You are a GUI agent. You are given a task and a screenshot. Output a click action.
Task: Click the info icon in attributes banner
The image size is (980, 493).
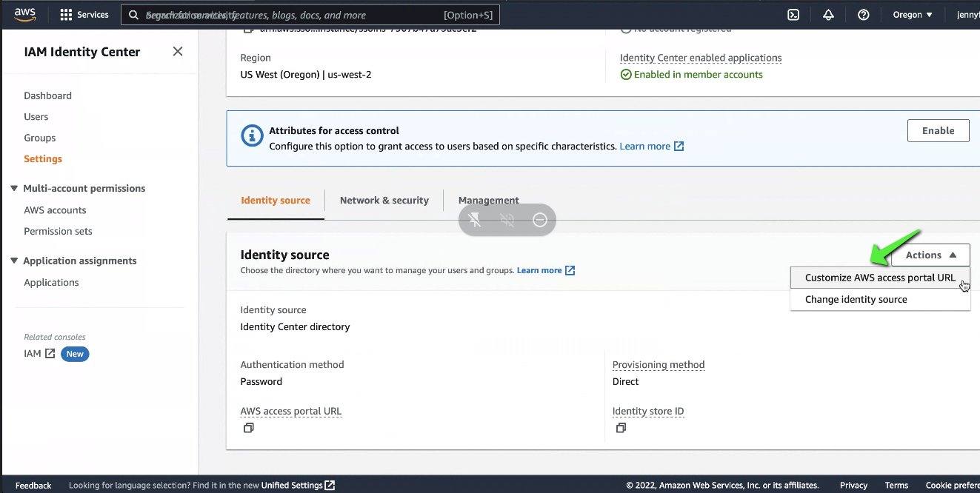(x=253, y=135)
